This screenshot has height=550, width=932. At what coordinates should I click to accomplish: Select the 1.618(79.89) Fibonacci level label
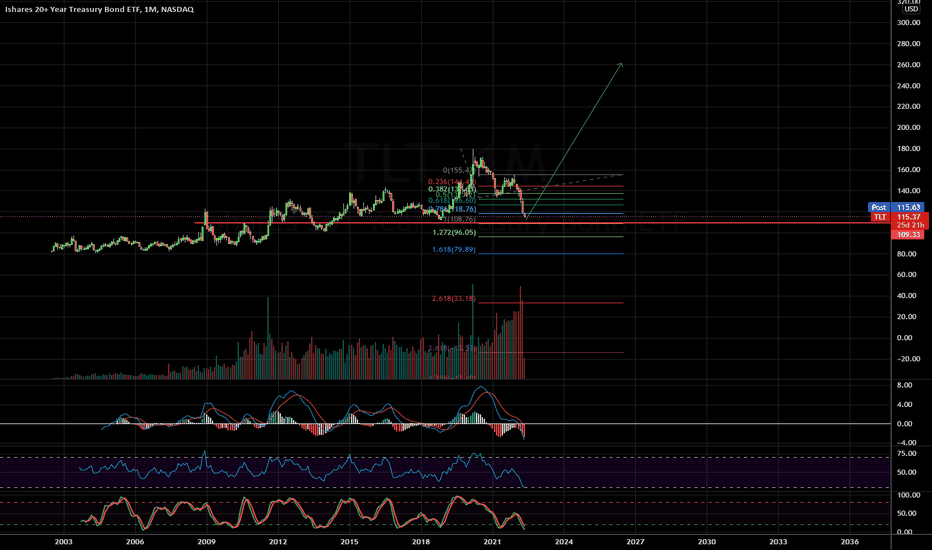tap(454, 250)
